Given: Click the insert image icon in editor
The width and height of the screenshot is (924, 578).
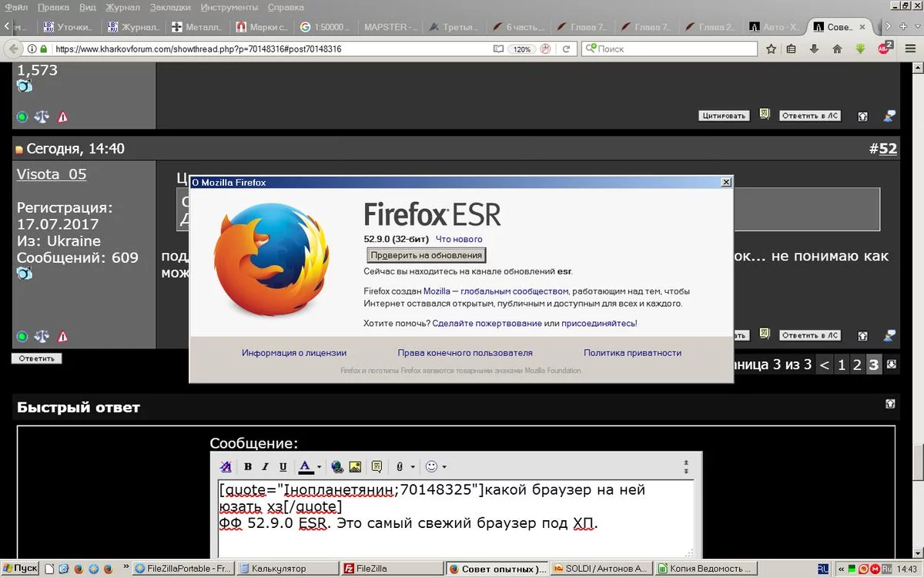Looking at the screenshot, I should pos(355,467).
